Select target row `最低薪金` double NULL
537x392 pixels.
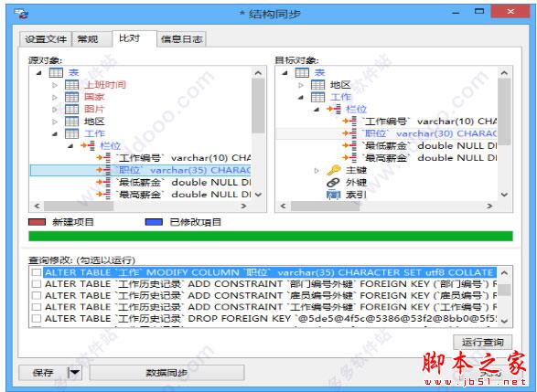tap(429, 145)
